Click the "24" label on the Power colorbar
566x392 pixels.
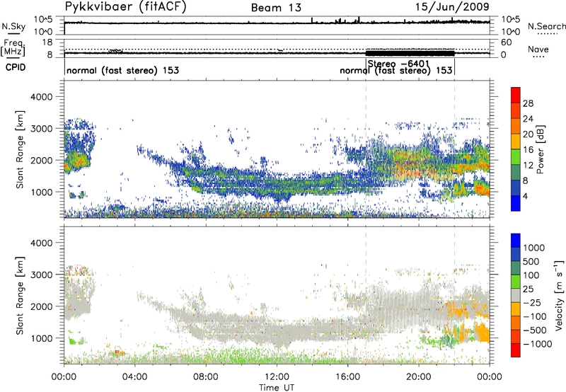click(528, 119)
